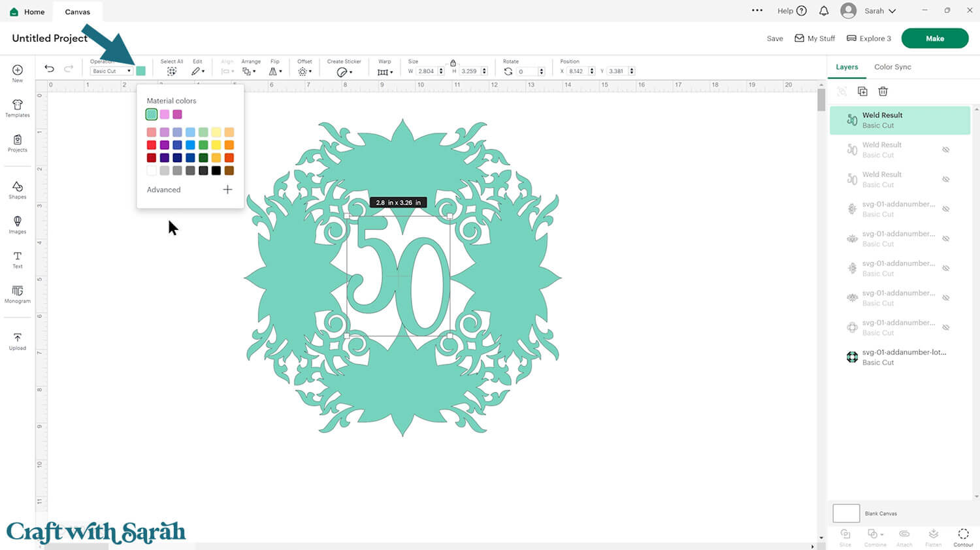Viewport: 980px width, 550px height.
Task: Show the second hidden Weld Result layer
Action: click(x=945, y=150)
